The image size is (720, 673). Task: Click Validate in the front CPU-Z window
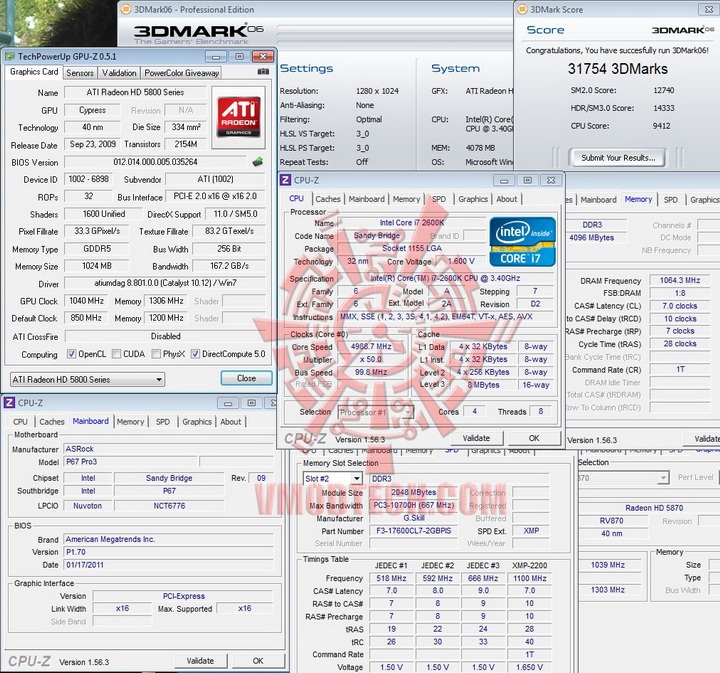(476, 438)
